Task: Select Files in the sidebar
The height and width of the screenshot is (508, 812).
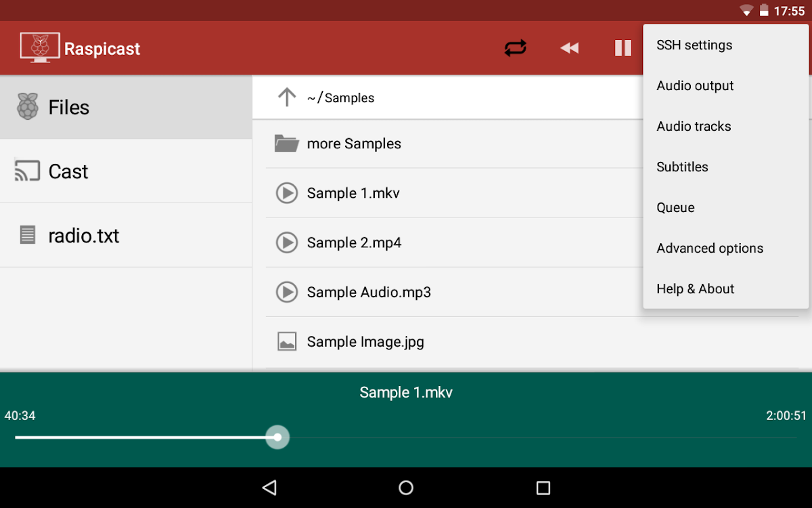Action: 126,107
